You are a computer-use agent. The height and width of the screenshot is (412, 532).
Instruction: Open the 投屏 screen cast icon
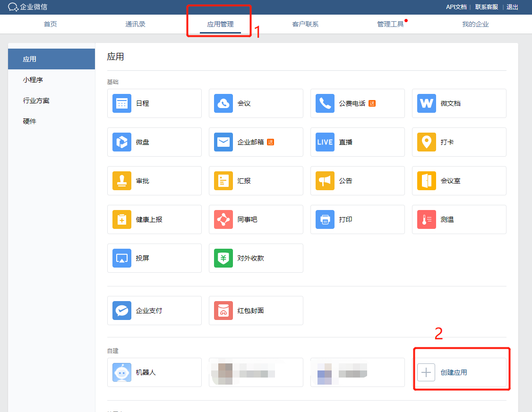122,258
